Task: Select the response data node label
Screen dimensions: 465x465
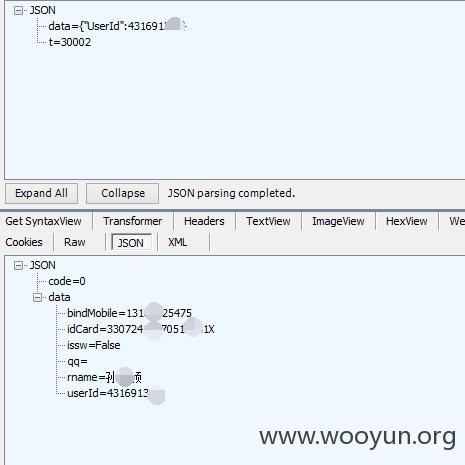Action: [59, 297]
